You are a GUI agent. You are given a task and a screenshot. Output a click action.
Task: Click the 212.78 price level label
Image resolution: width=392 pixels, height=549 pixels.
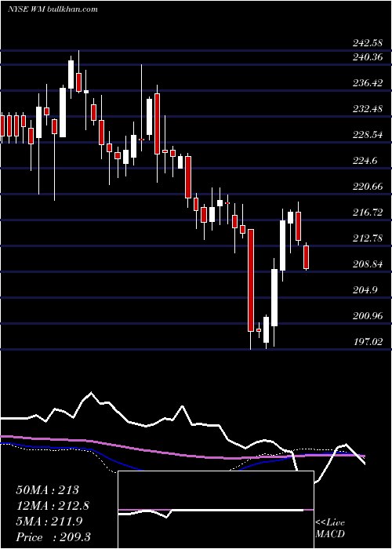tap(368, 238)
